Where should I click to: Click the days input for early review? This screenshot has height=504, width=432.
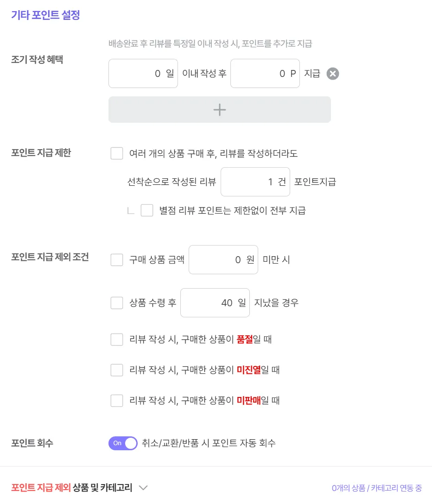(143, 74)
